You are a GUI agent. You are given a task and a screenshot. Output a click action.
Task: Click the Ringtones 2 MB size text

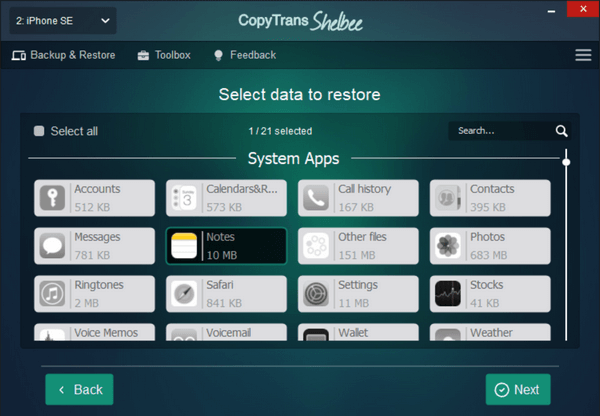click(86, 303)
